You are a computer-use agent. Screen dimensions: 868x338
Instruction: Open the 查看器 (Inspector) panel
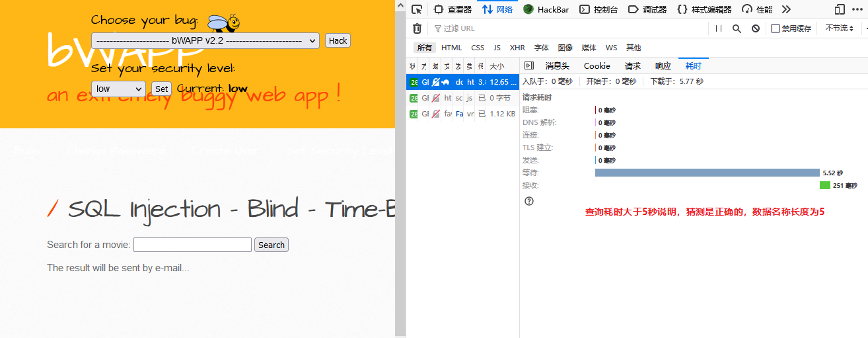coord(453,9)
